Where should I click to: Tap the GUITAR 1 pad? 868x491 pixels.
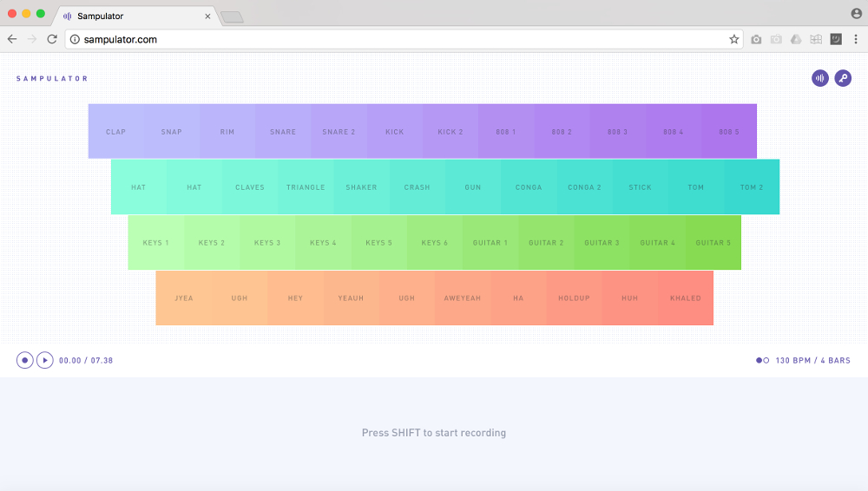(x=490, y=243)
